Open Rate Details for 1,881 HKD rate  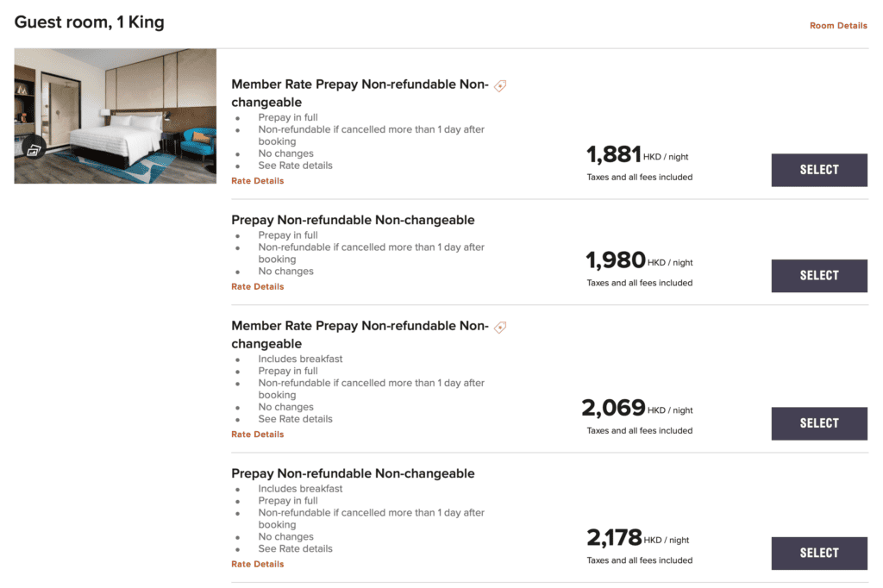pyautogui.click(x=257, y=181)
